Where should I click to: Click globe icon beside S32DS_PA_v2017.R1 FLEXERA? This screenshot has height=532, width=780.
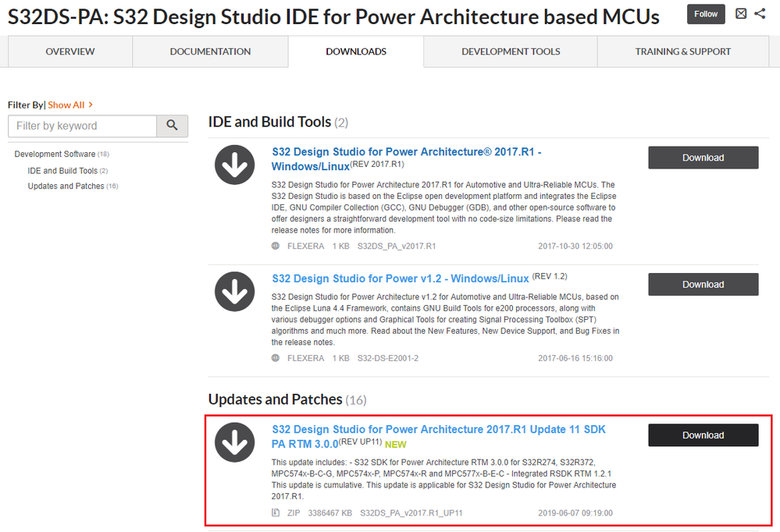(x=276, y=246)
